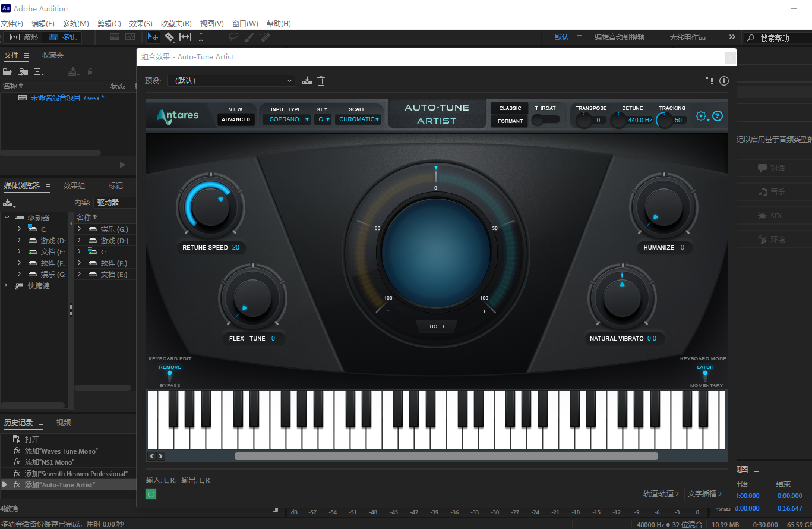Save the current Auto-Tune preset
The height and width of the screenshot is (529, 812).
[x=307, y=80]
